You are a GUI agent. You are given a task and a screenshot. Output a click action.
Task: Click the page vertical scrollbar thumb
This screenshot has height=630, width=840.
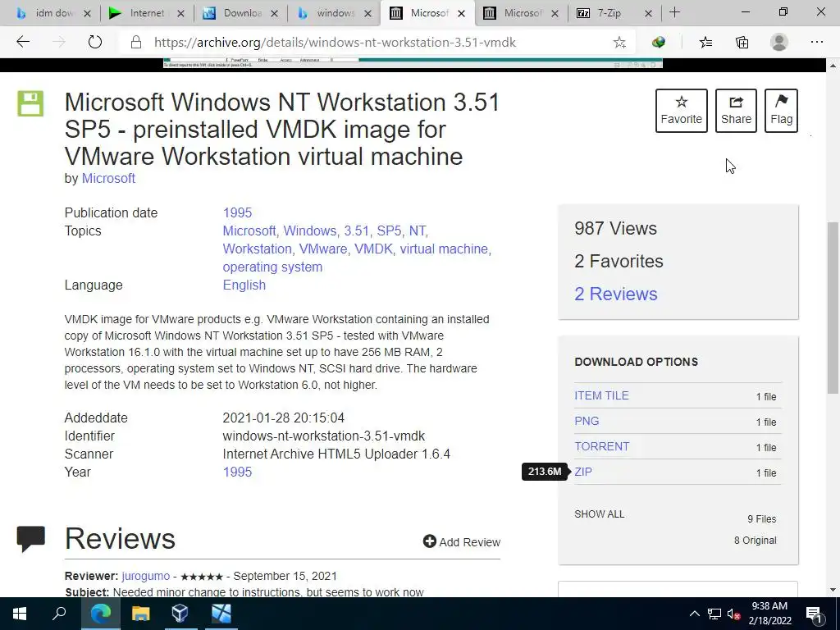coord(833,308)
